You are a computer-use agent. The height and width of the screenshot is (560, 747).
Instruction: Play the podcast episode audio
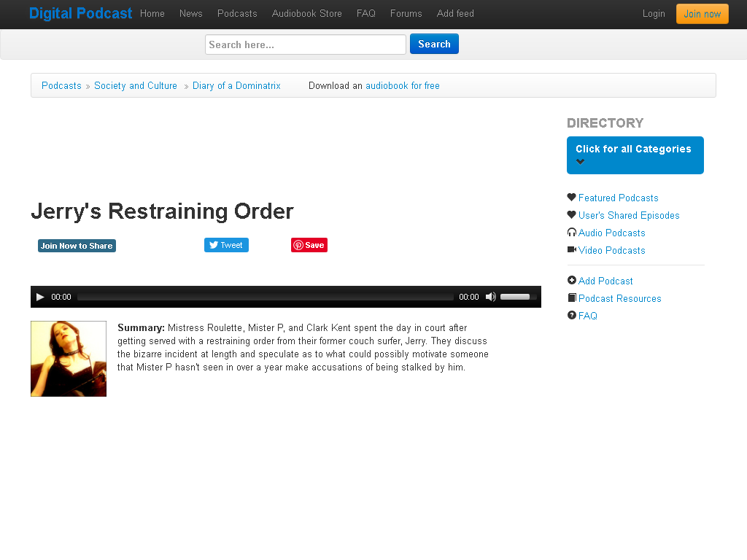[40, 297]
